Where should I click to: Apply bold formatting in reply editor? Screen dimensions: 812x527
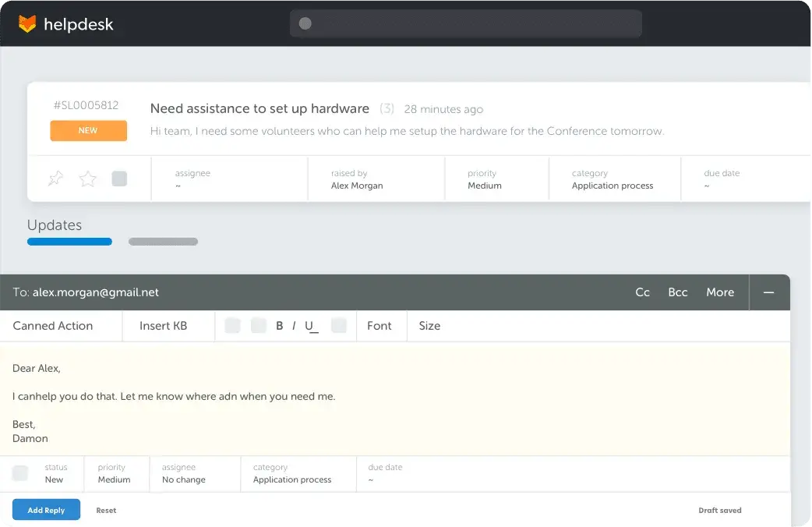click(279, 326)
